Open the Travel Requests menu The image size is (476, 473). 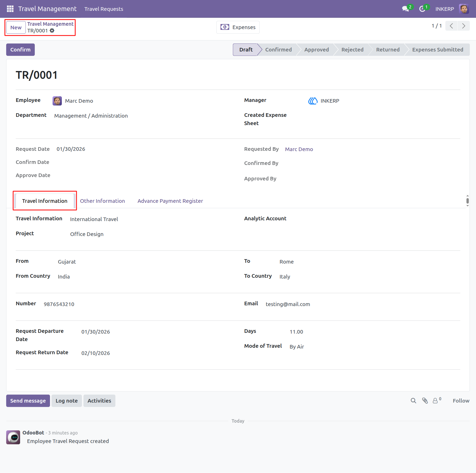[104, 9]
